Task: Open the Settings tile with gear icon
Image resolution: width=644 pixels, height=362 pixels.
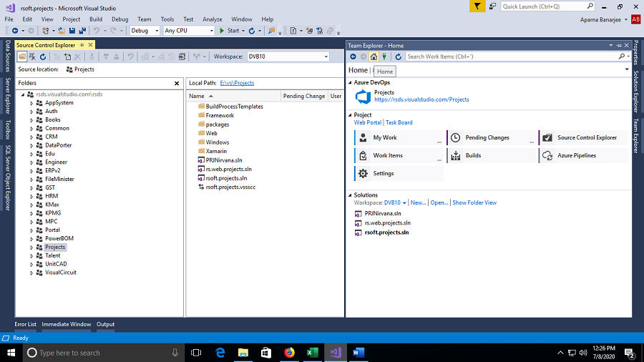Action: (x=399, y=174)
